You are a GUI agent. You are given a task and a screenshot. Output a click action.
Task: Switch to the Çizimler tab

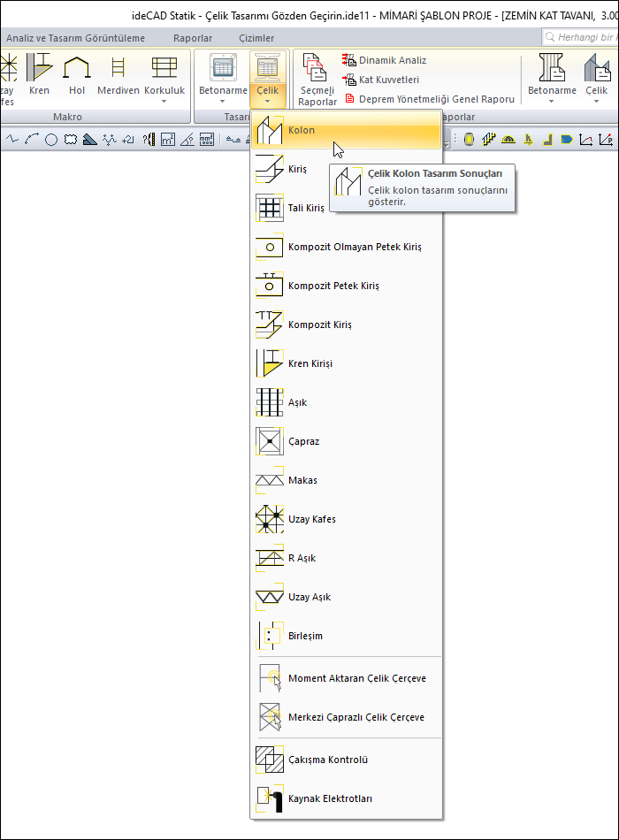pos(256,38)
